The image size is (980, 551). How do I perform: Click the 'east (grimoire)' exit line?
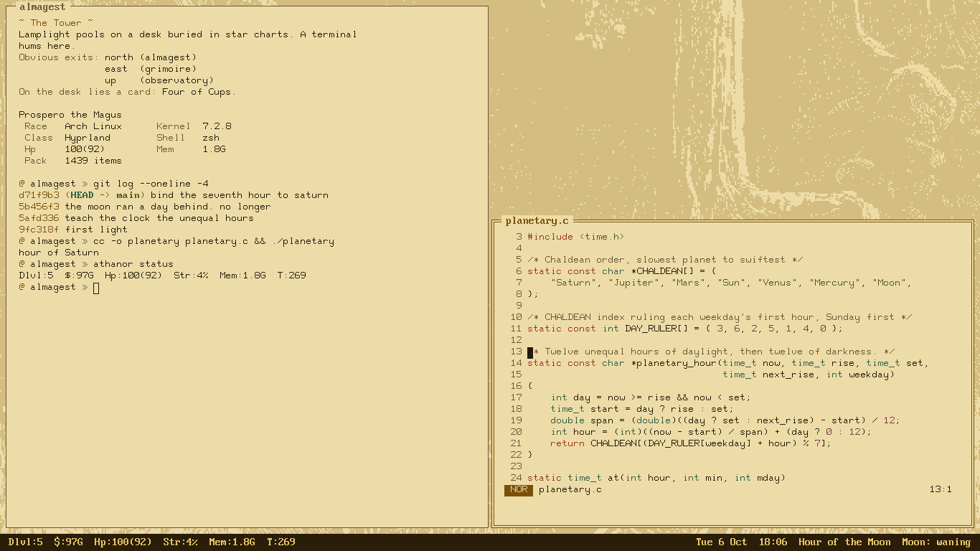151,69
